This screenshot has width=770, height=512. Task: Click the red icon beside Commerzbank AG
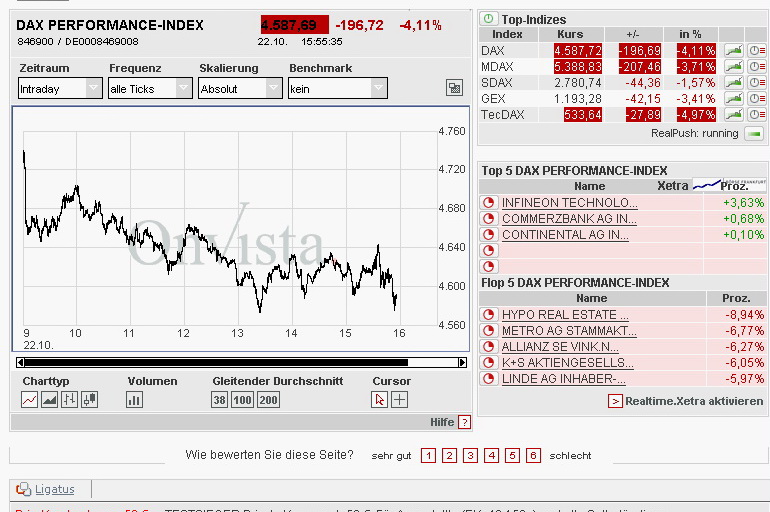pyautogui.click(x=489, y=218)
